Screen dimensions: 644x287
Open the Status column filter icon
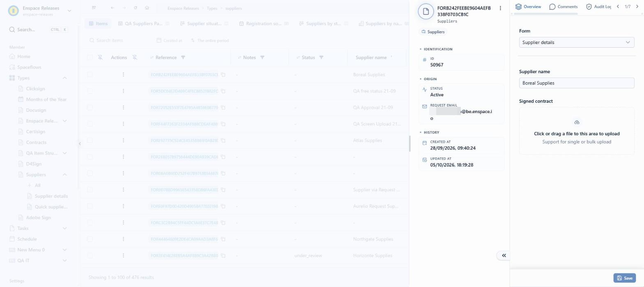click(x=321, y=58)
